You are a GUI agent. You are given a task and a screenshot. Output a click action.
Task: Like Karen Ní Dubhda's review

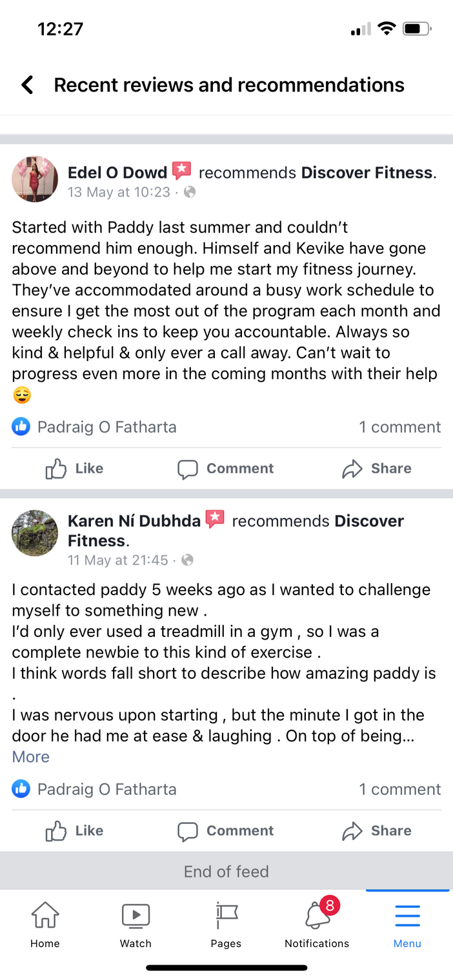[74, 831]
